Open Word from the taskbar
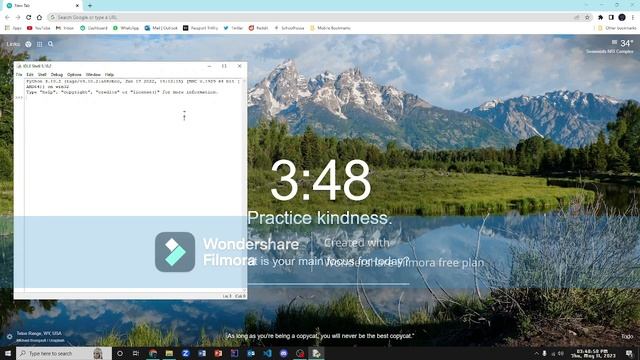This screenshot has height=360, width=640. pyautogui.click(x=202, y=353)
